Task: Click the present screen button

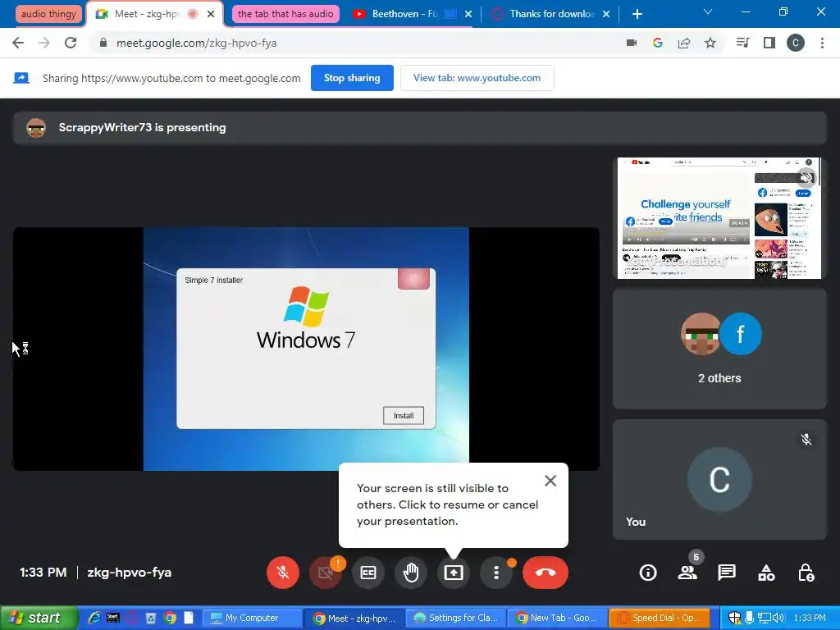Action: pyautogui.click(x=453, y=573)
